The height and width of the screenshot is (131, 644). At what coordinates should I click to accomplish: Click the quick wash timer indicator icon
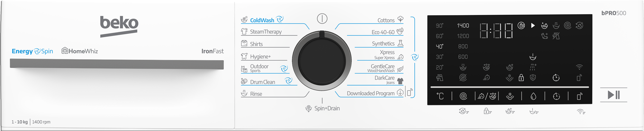pyautogui.click(x=487, y=78)
